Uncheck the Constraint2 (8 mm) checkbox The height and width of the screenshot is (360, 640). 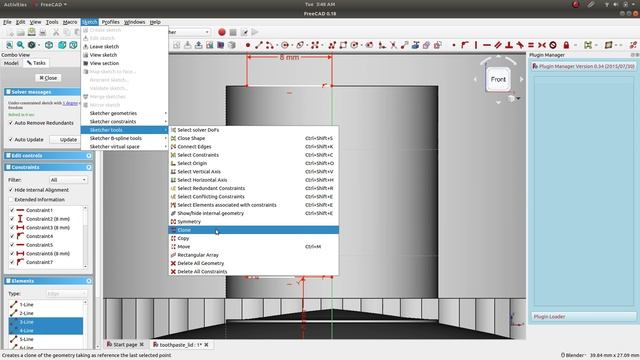(x=12, y=219)
